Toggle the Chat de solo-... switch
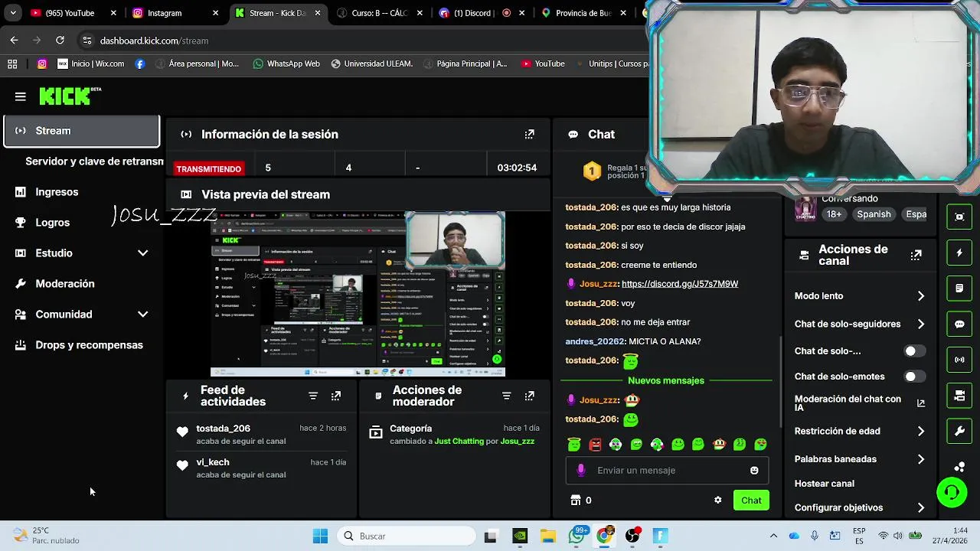980x551 pixels. [x=914, y=351]
